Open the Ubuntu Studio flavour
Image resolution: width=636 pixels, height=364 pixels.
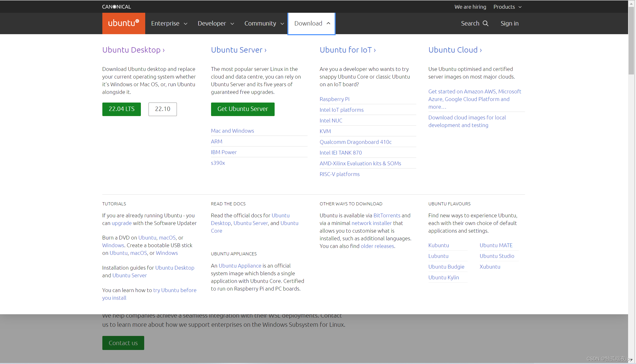click(x=497, y=256)
